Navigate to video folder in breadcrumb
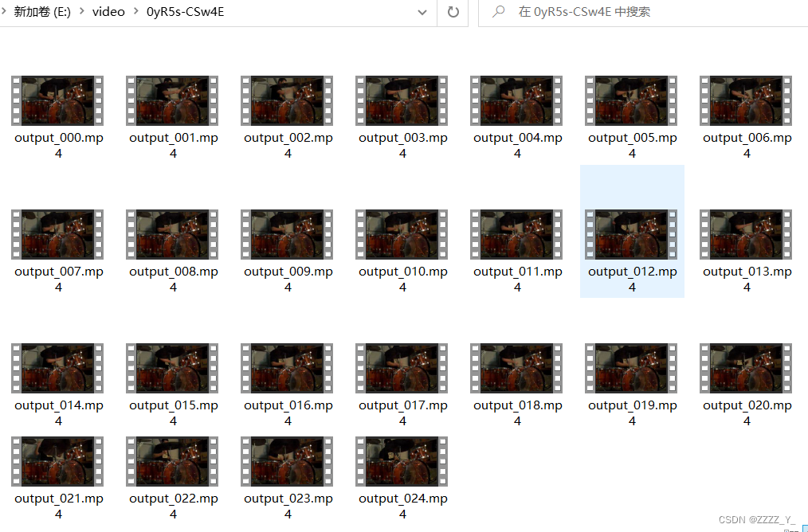 click(x=108, y=12)
